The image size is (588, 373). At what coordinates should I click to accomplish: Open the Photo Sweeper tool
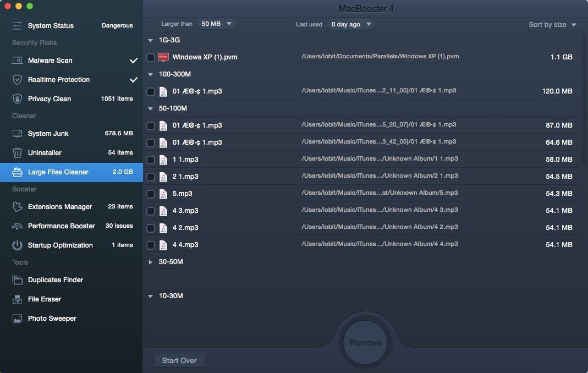click(x=72, y=319)
